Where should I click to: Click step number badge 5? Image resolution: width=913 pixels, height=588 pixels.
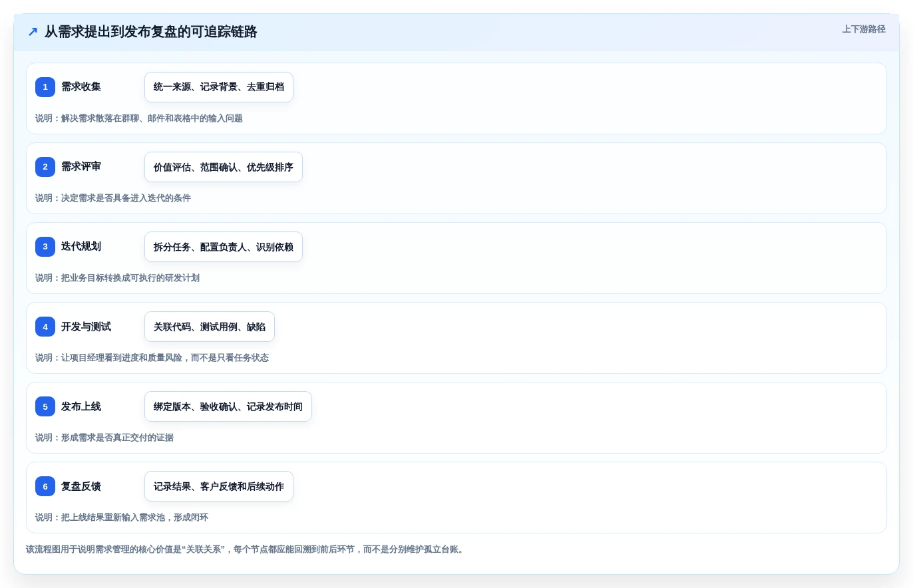tap(45, 406)
